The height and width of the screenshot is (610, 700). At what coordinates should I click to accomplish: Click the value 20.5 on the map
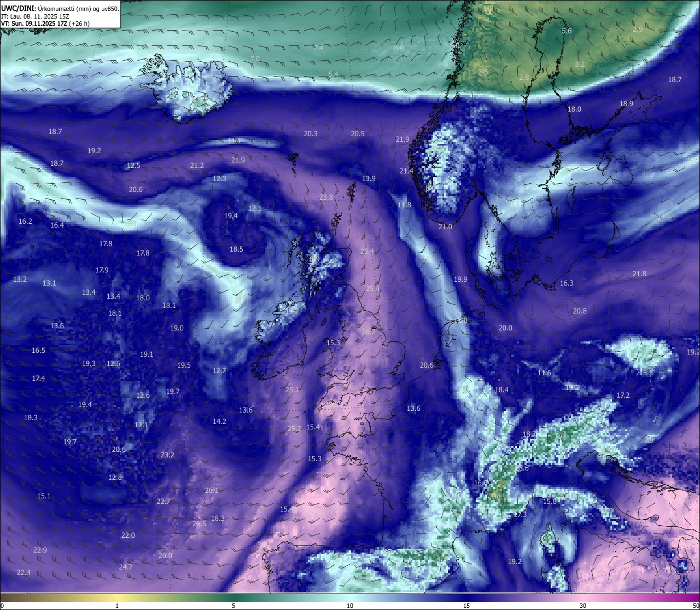358,133
